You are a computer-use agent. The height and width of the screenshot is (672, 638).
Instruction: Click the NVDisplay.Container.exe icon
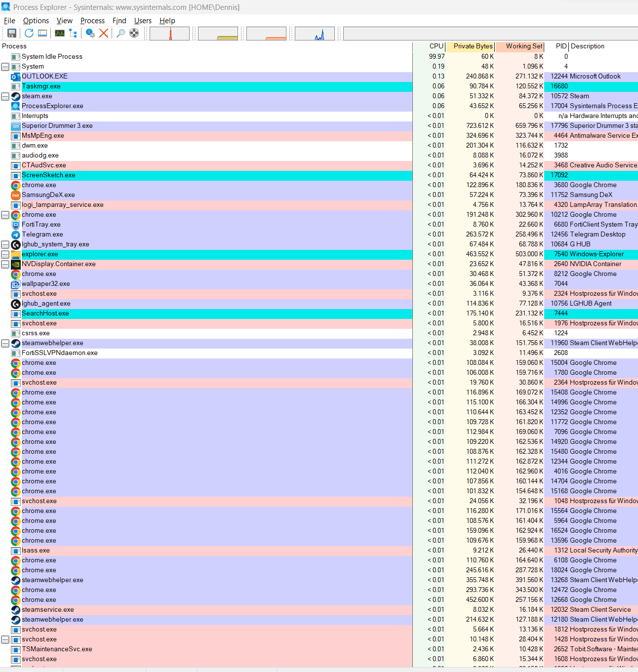15,264
